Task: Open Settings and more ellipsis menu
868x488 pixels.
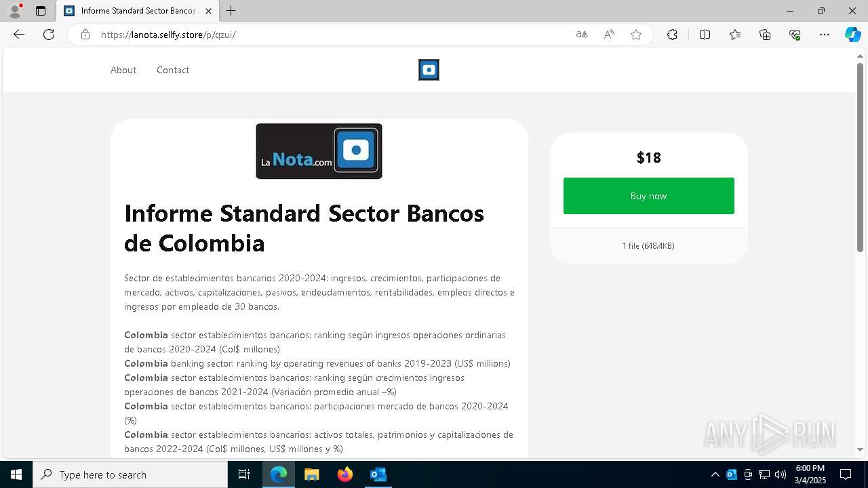Action: click(825, 35)
